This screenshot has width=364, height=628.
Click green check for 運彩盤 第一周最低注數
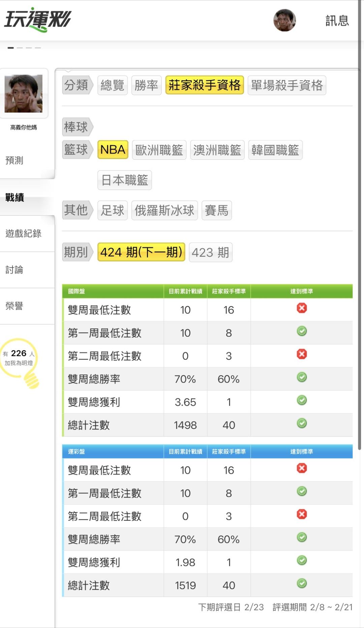(x=302, y=491)
